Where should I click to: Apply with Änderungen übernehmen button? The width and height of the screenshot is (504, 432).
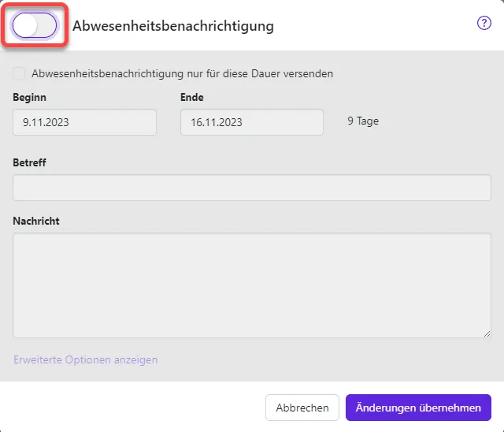pos(418,408)
